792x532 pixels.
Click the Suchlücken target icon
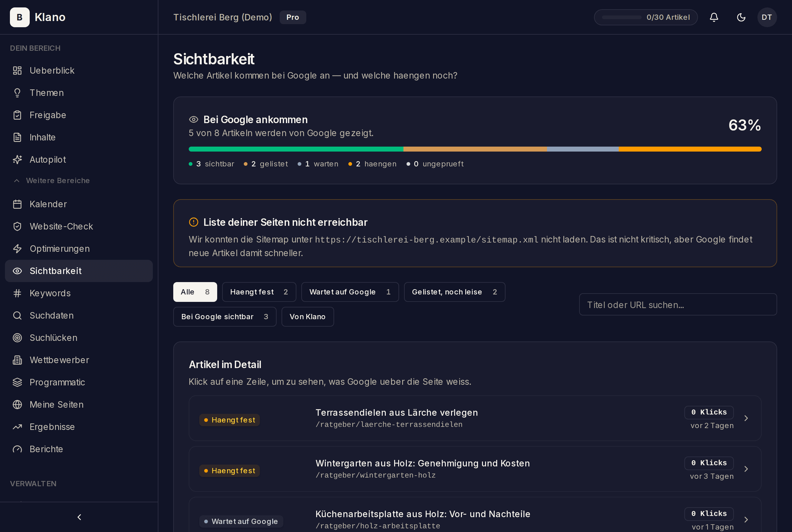pyautogui.click(x=17, y=338)
